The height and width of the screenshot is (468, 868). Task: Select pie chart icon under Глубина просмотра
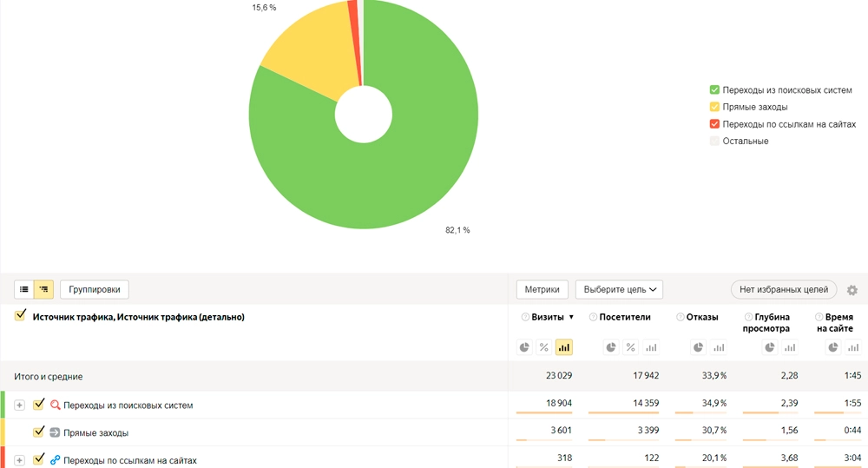coord(769,347)
